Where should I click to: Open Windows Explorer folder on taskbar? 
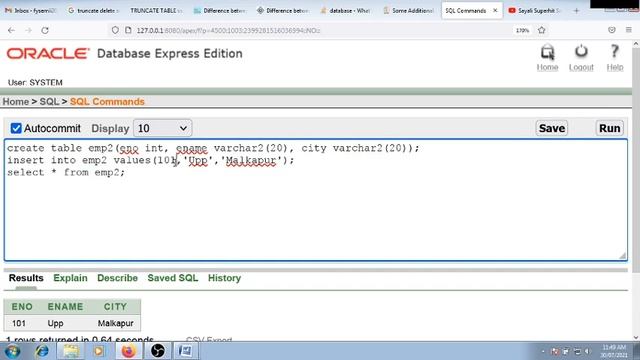tap(71, 351)
